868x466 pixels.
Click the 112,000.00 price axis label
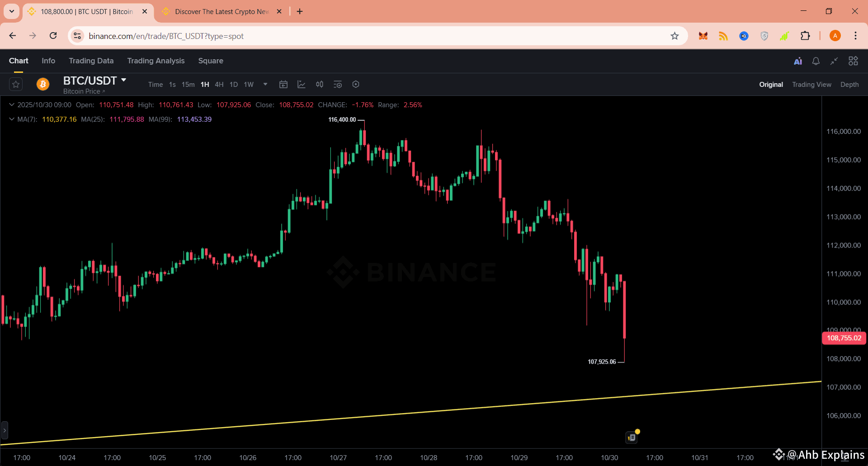(844, 245)
